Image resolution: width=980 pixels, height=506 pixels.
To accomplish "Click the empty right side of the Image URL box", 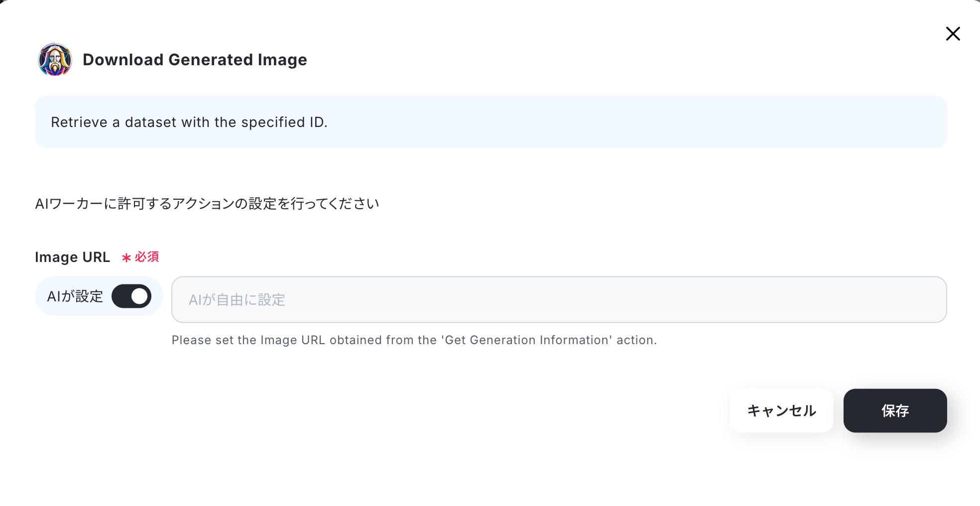I will [747, 300].
